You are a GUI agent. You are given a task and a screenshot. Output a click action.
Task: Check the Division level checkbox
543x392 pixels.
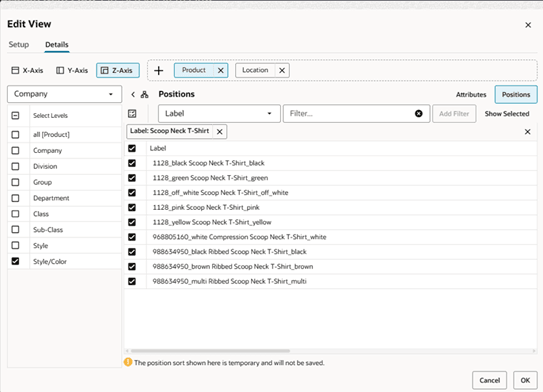(15, 166)
